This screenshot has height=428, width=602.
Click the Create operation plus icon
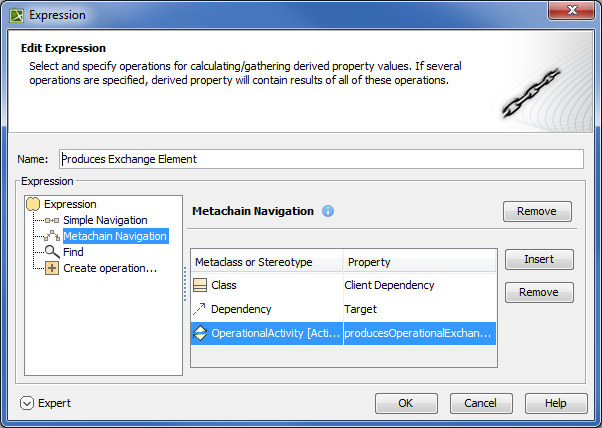click(x=52, y=268)
